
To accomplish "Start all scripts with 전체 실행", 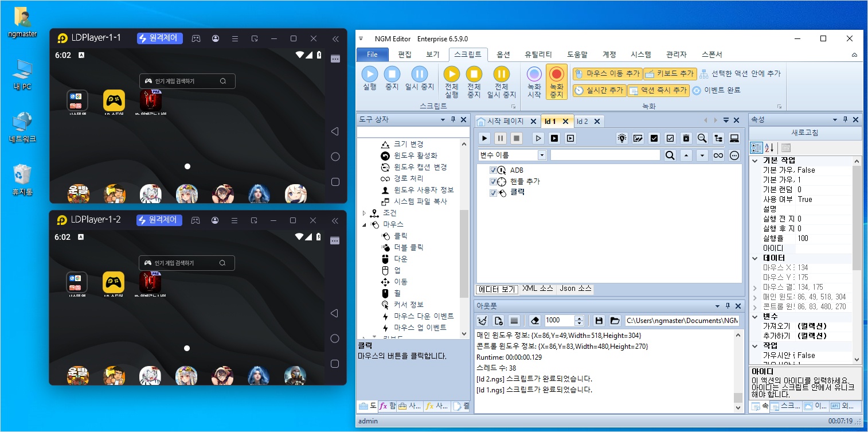I will click(452, 82).
